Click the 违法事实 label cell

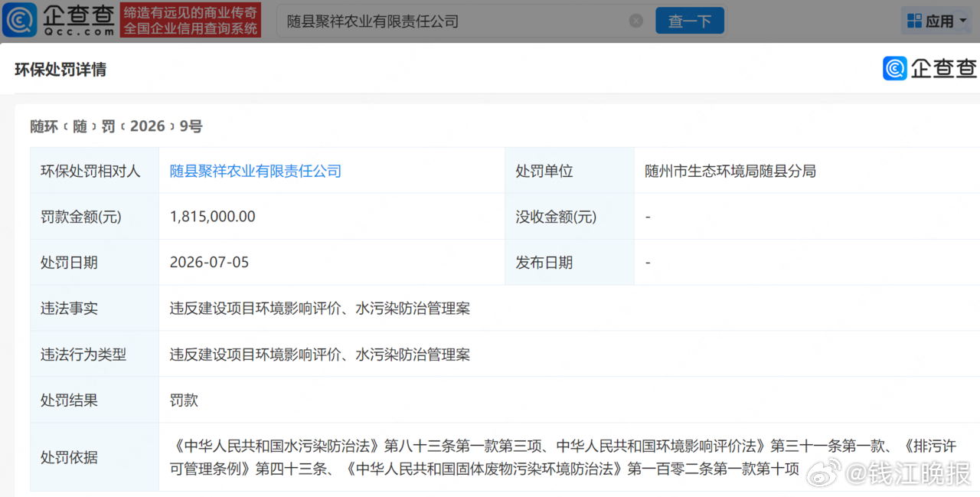click(x=94, y=309)
